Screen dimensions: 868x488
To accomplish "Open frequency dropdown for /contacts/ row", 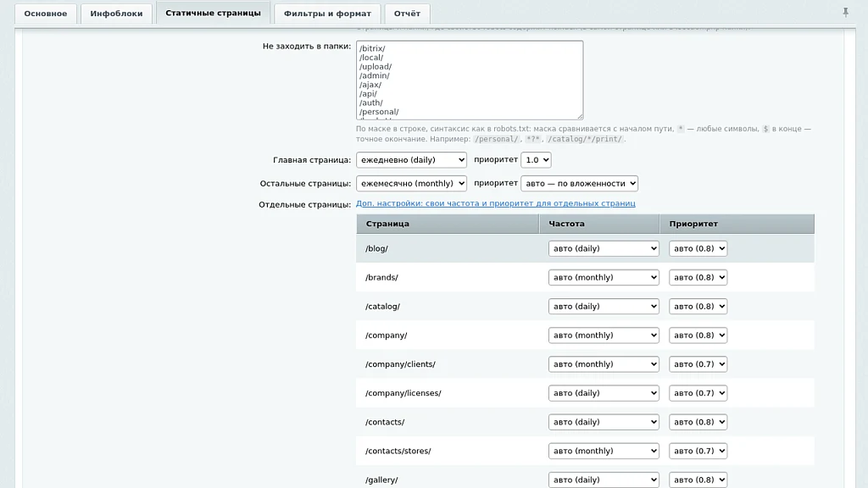I will (604, 422).
